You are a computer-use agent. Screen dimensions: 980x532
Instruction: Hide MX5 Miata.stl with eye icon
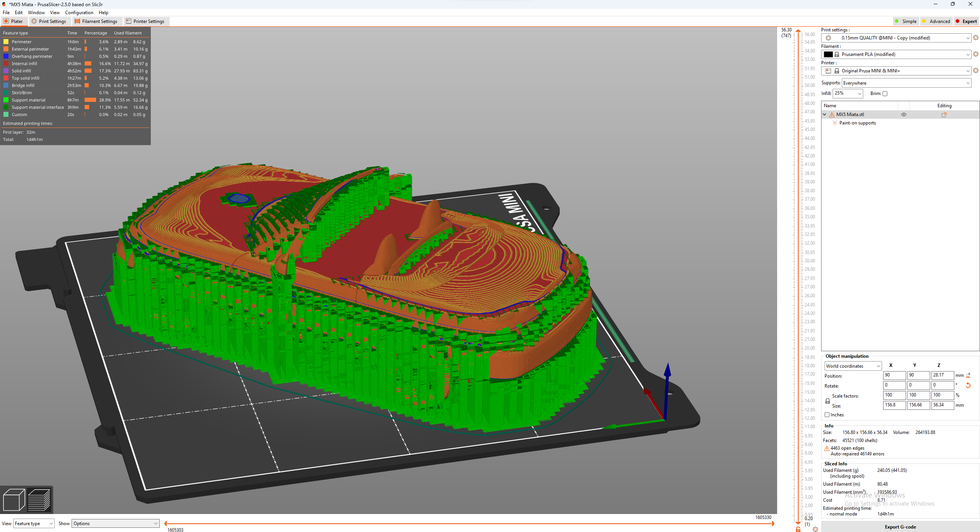point(903,115)
